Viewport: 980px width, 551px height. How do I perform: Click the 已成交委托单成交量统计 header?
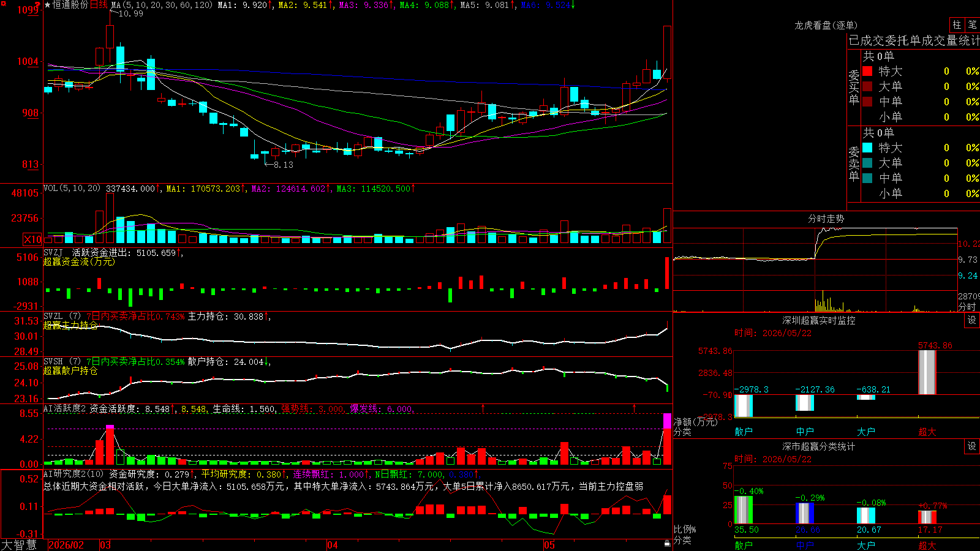point(914,40)
